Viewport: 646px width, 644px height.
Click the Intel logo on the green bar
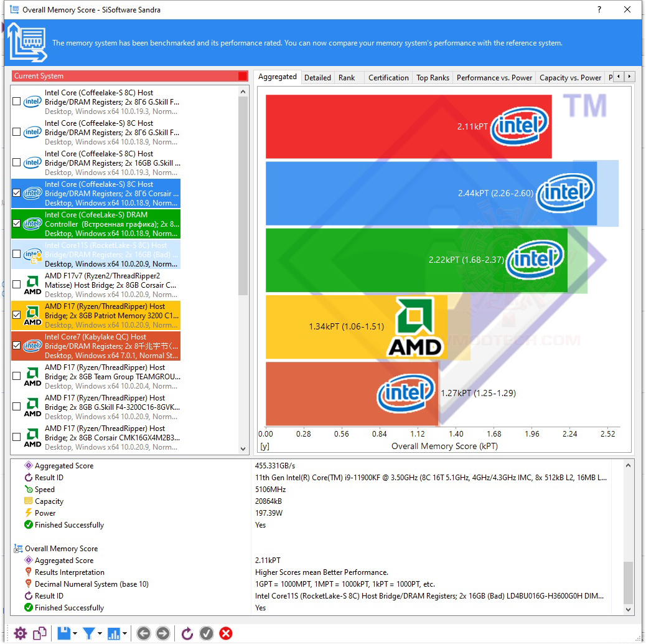535,259
